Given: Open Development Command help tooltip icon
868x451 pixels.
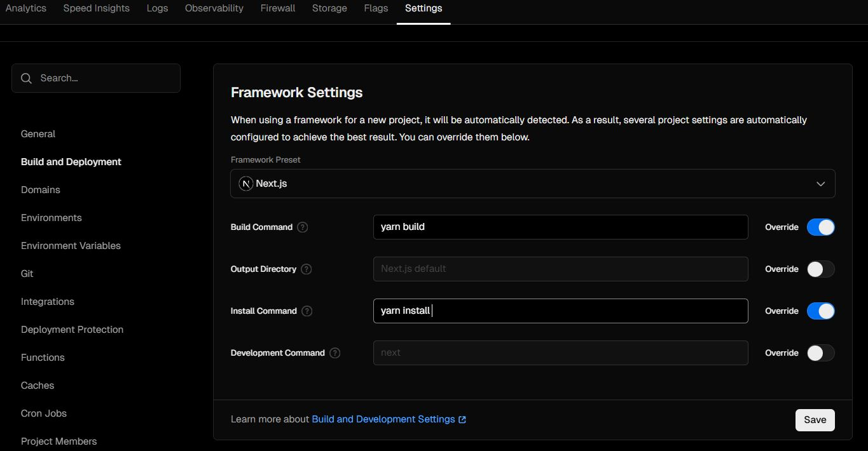Looking at the screenshot, I should point(335,353).
